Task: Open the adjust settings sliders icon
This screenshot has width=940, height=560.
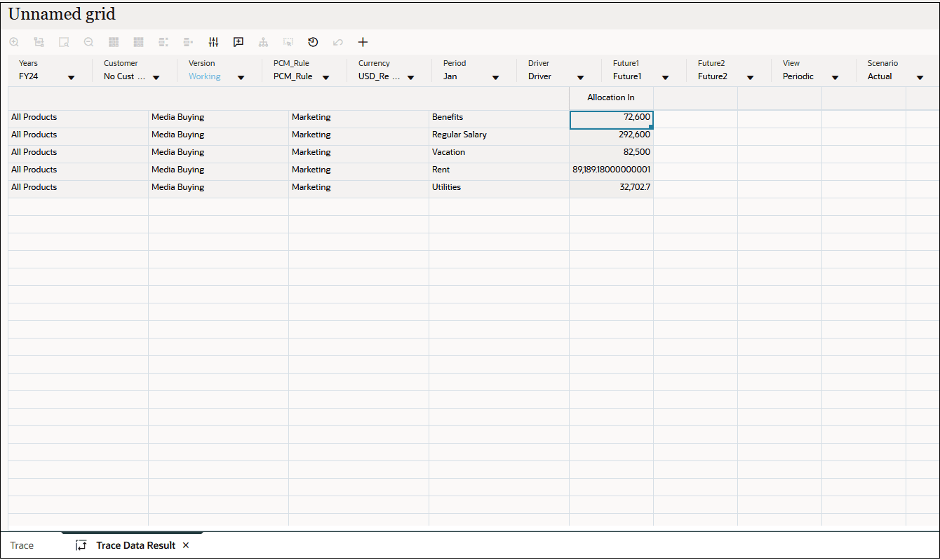Action: point(213,42)
